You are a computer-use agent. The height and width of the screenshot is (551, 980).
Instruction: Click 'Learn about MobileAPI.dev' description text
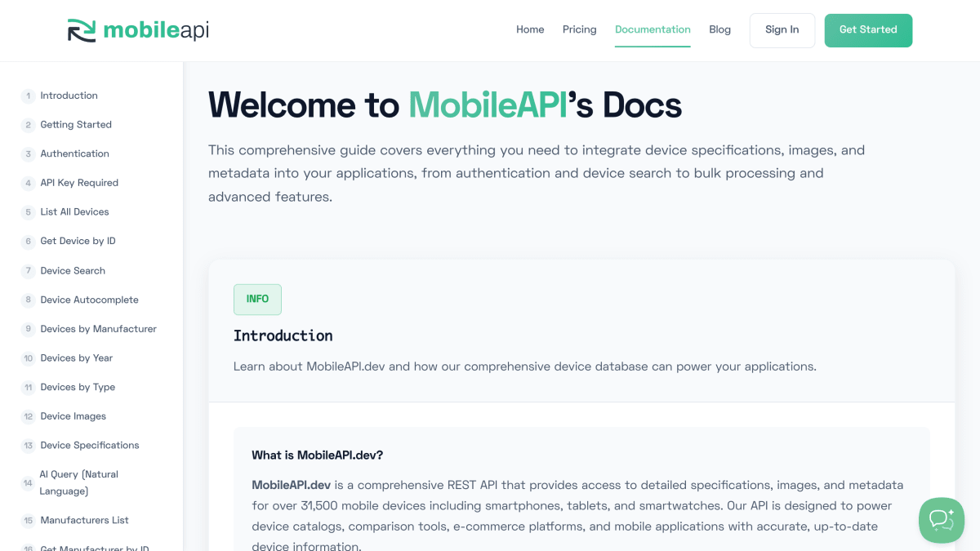(525, 367)
